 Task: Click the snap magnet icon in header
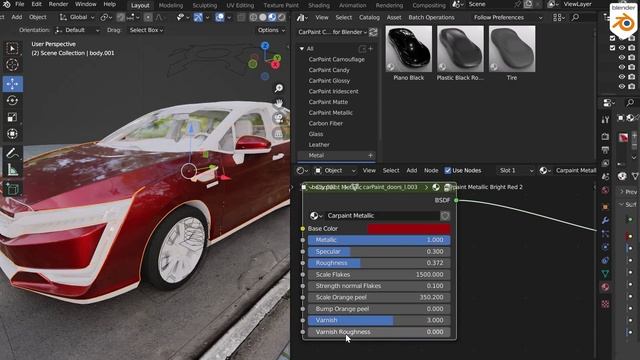pyautogui.click(x=120, y=18)
